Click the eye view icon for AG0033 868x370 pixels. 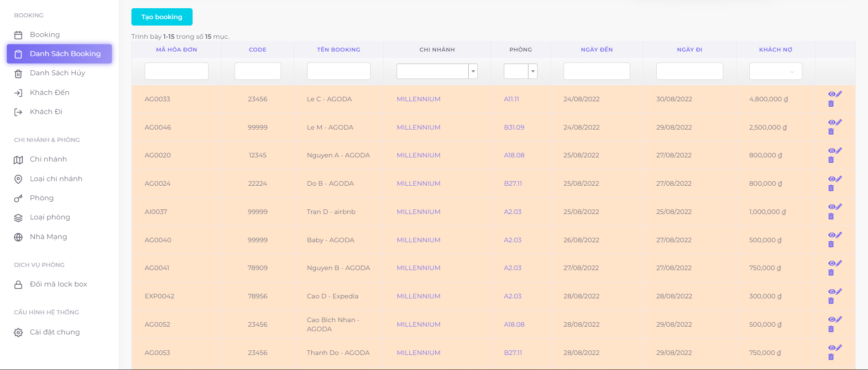click(831, 94)
